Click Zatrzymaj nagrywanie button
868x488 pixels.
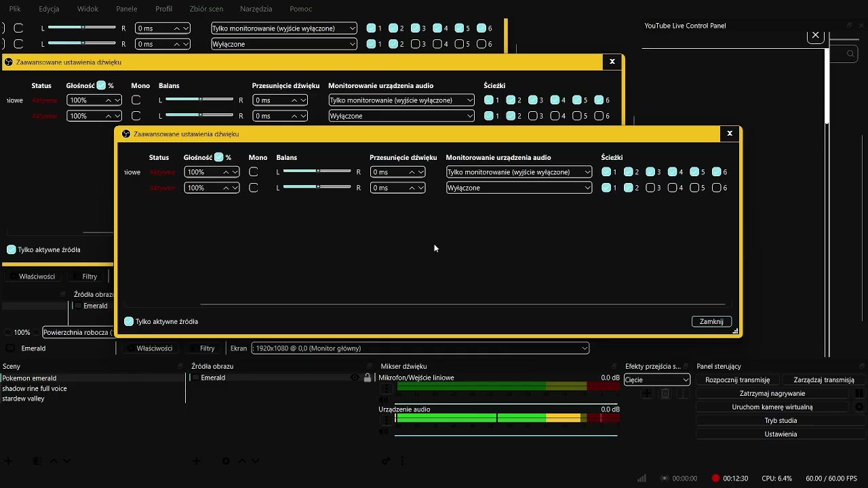coord(772,393)
